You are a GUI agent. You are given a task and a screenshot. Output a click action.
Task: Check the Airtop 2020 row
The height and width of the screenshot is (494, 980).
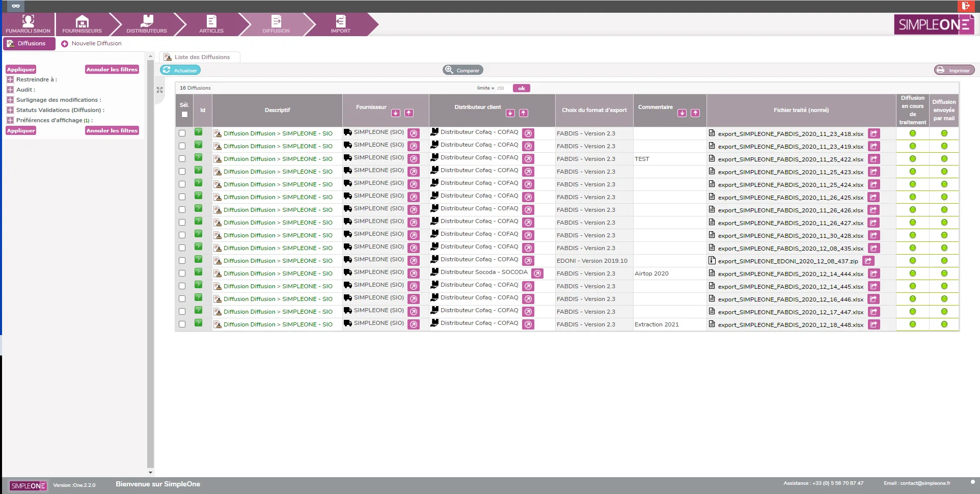[182, 273]
